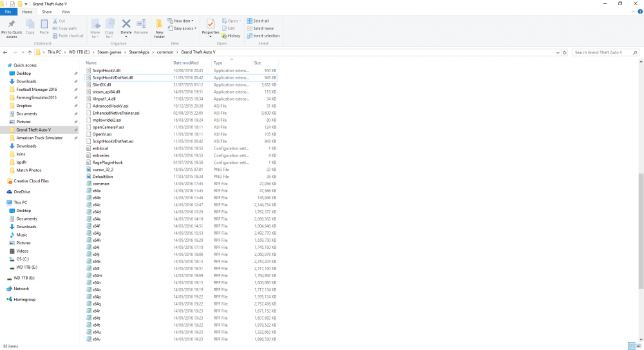644x350 pixels.
Task: Click SteamApps breadcrumb
Action: click(139, 52)
